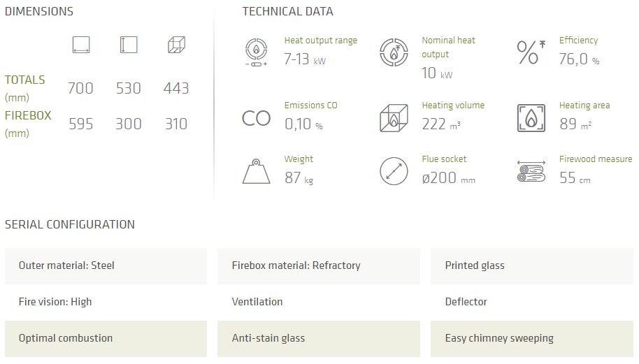Click the heating area flame icon
The width and height of the screenshot is (639, 364).
pyautogui.click(x=531, y=118)
